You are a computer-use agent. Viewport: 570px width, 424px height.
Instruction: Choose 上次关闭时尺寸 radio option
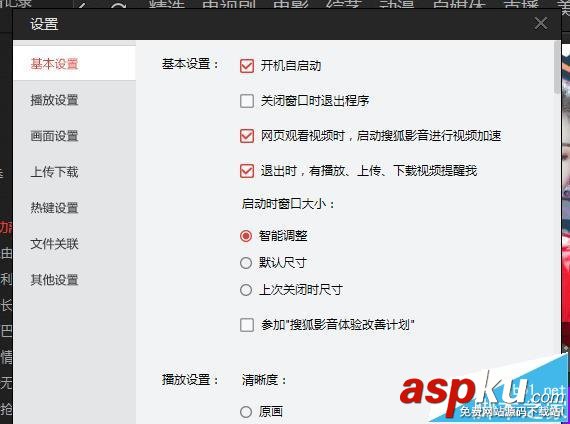246,290
